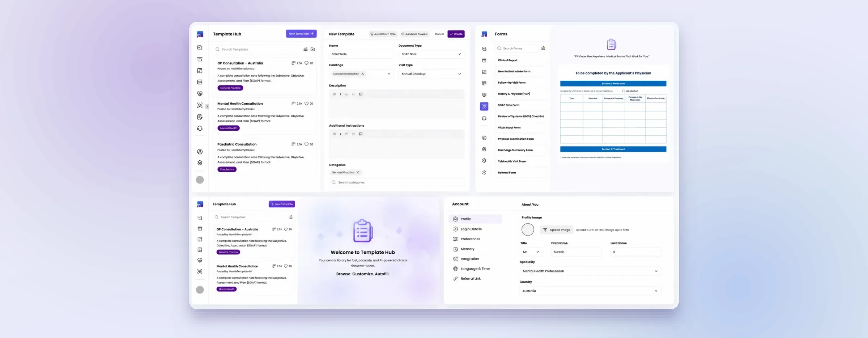Click the Upload Image button
Screen dimensions: 868x338
(556, 230)
